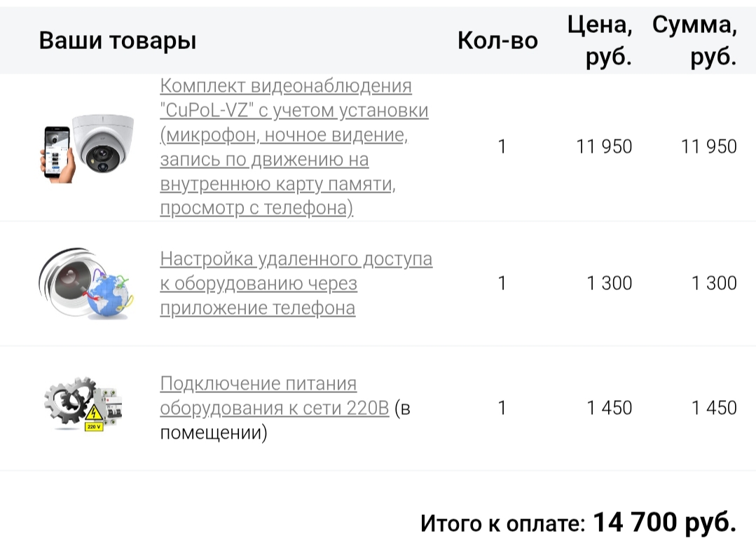
Task: Click the "Цена, руб." column header
Action: (x=600, y=41)
